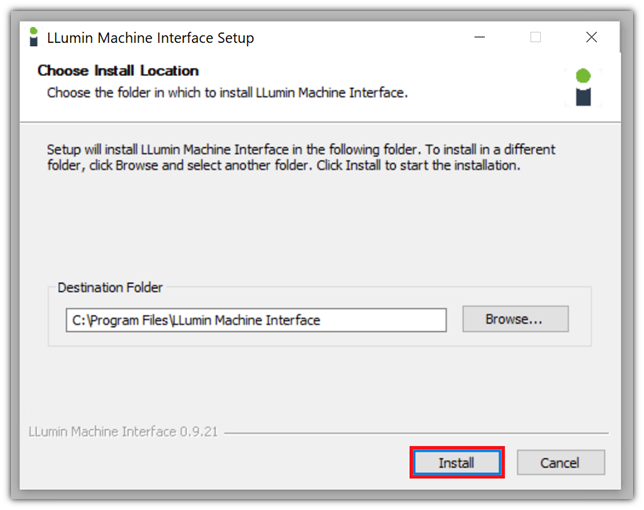
Task: Click the "LLumin Machine Interface Setup" title text
Action: (150, 38)
